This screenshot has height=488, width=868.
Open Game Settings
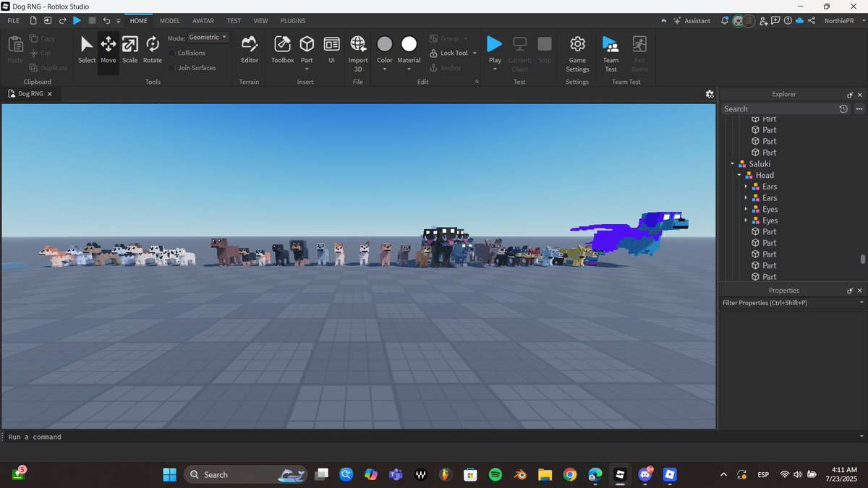point(577,53)
